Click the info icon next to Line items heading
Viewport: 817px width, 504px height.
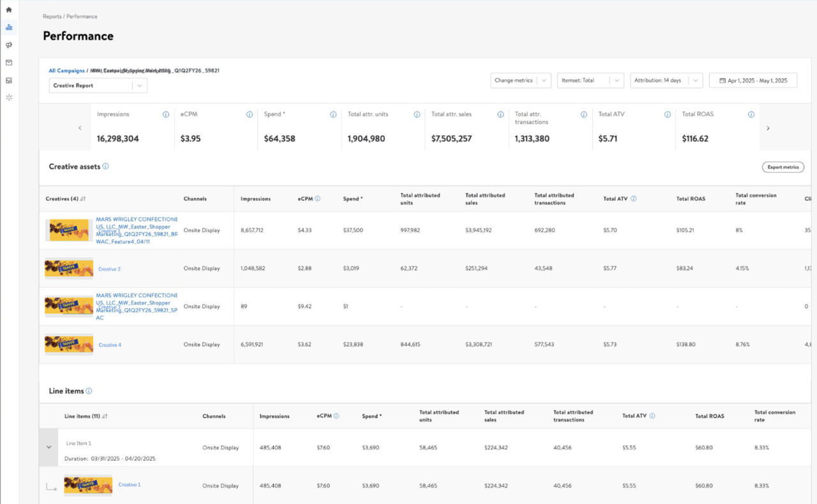pos(89,391)
